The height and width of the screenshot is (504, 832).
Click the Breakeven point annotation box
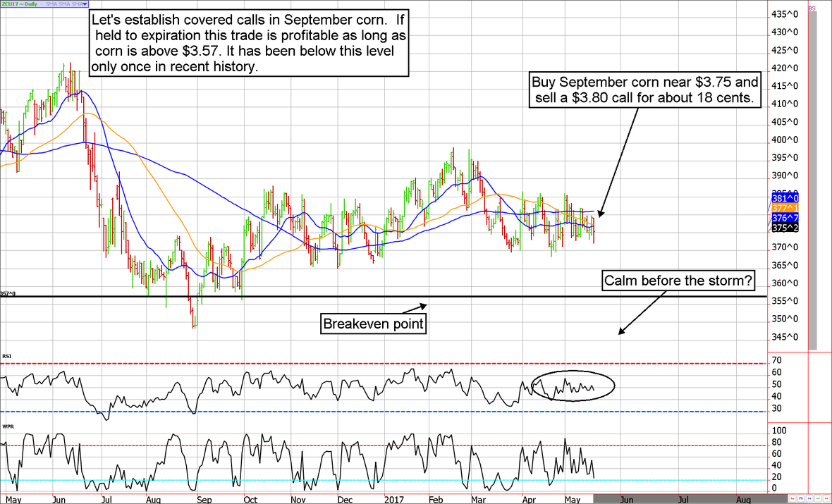373,323
